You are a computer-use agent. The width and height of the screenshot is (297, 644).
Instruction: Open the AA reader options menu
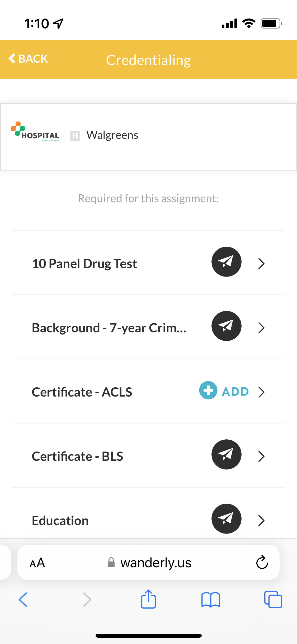(x=37, y=563)
